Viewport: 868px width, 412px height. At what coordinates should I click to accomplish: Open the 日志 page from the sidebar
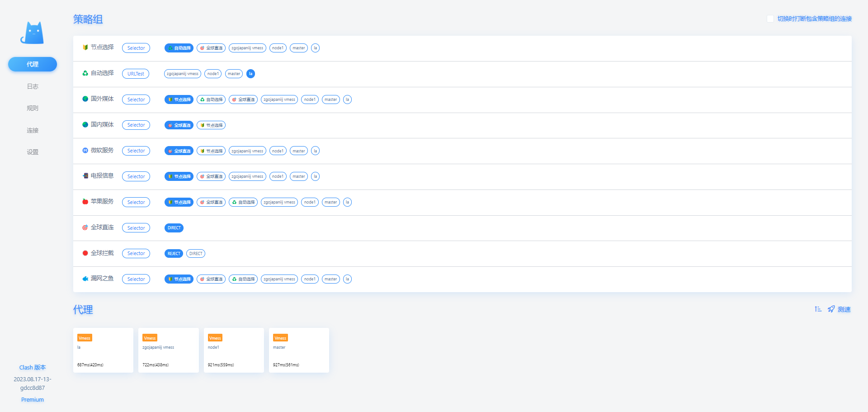(x=32, y=86)
